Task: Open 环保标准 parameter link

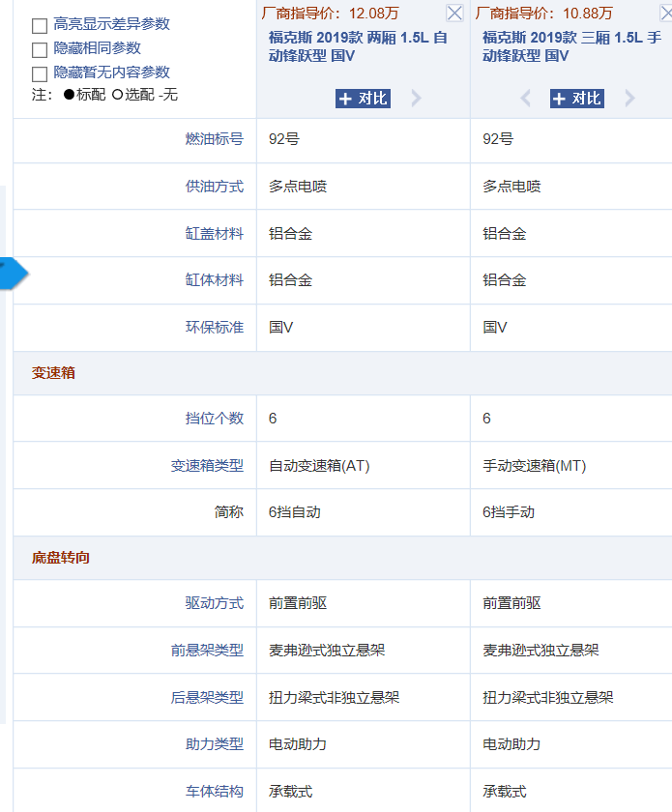Action: [x=215, y=328]
